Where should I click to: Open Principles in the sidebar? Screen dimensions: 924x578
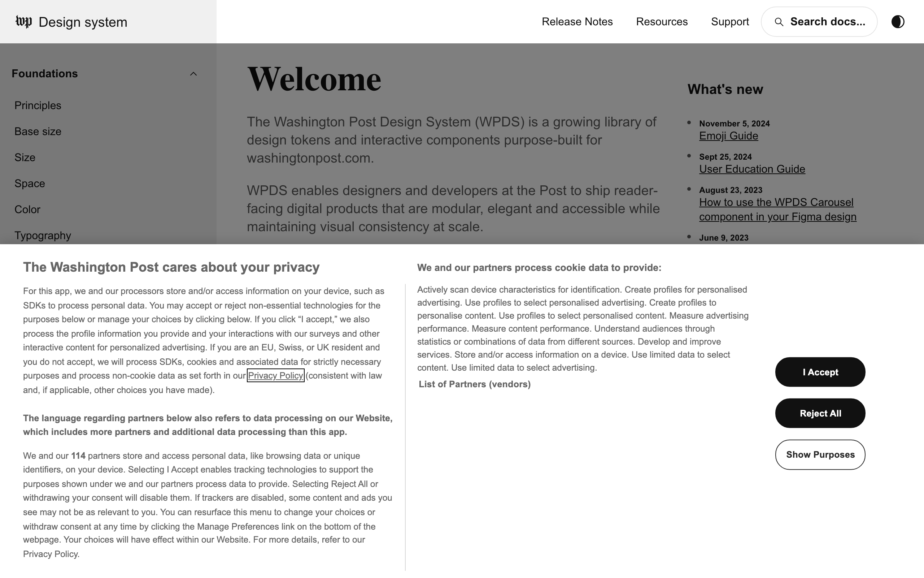point(38,105)
